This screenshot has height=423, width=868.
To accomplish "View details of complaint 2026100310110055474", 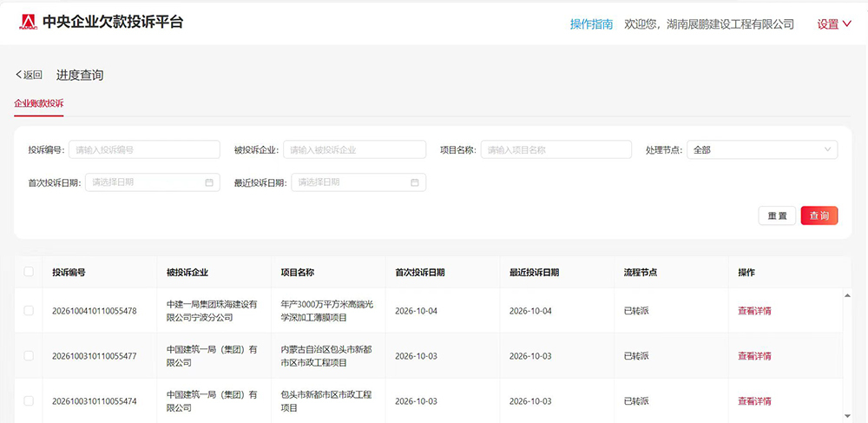I will point(754,401).
